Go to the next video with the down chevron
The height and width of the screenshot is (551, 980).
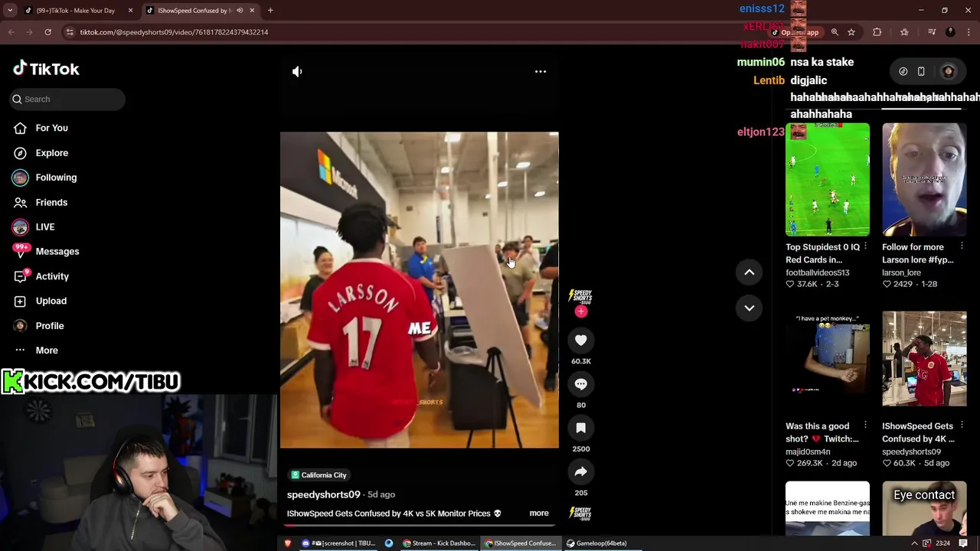[x=749, y=308]
